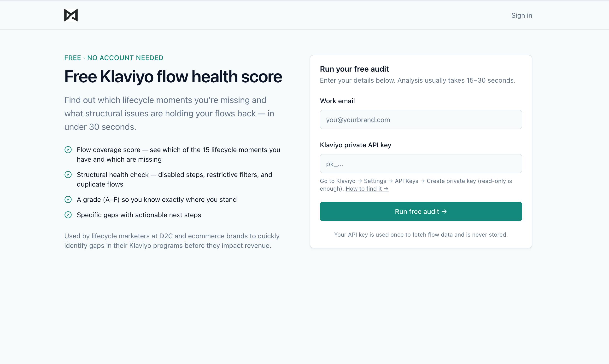Viewport: 609px width, 364px height.
Task: Click the Flow coverage score bullet text
Action: [178, 154]
